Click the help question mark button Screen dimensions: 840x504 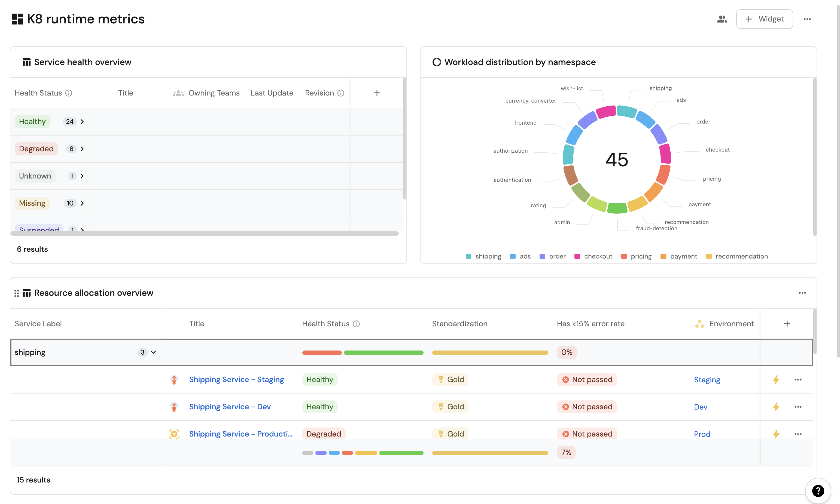(818, 491)
